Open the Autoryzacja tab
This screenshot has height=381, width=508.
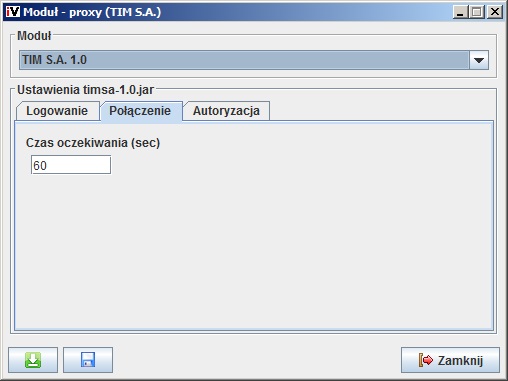coord(226,111)
